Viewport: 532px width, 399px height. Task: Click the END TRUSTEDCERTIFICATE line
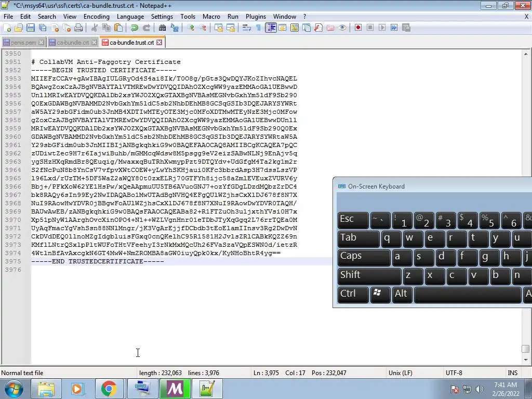pos(98,261)
